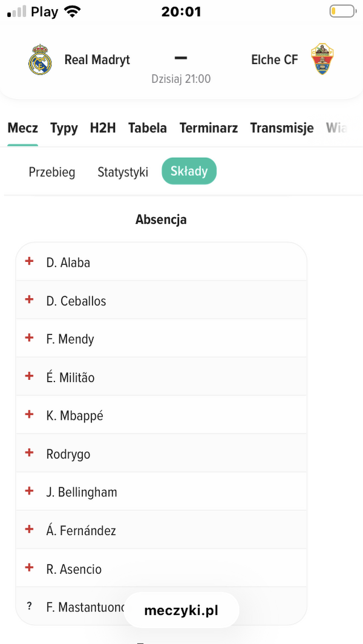Select the Tabela tab

[x=148, y=128]
